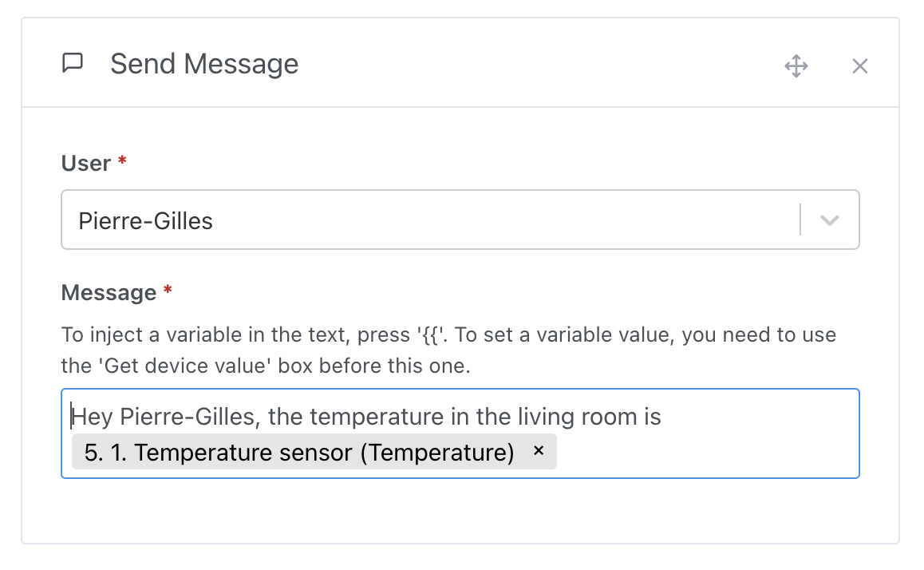Click the User field label
924x570 pixels.
click(88, 163)
